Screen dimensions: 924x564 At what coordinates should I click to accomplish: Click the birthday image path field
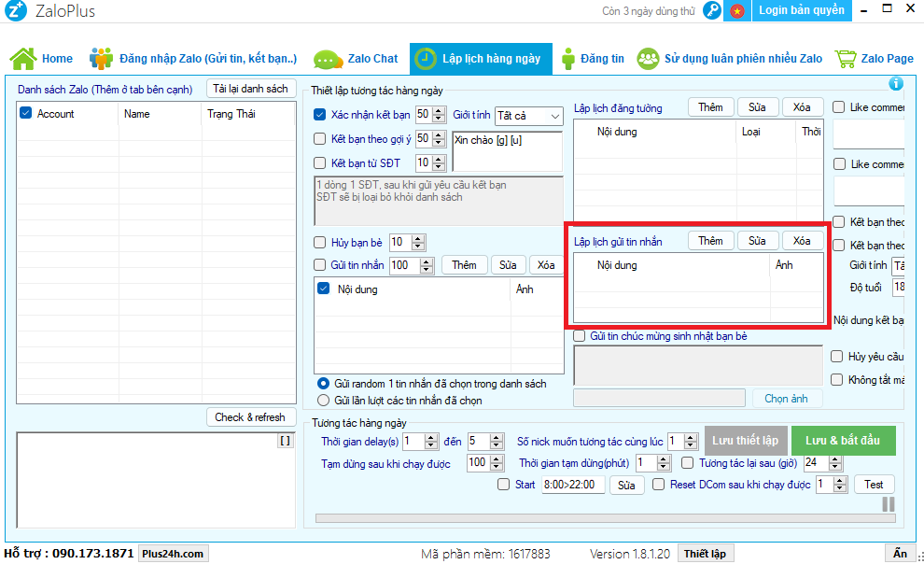point(659,398)
